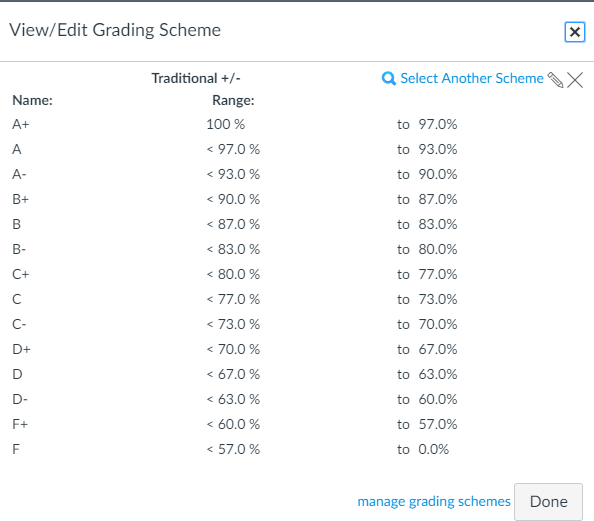594x521 pixels.
Task: Select the D+ grade name
Action: pyautogui.click(x=21, y=349)
